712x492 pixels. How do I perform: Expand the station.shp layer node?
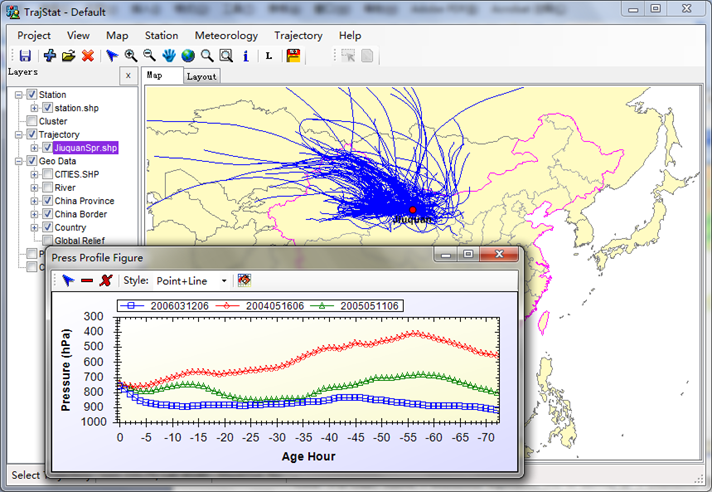34,108
